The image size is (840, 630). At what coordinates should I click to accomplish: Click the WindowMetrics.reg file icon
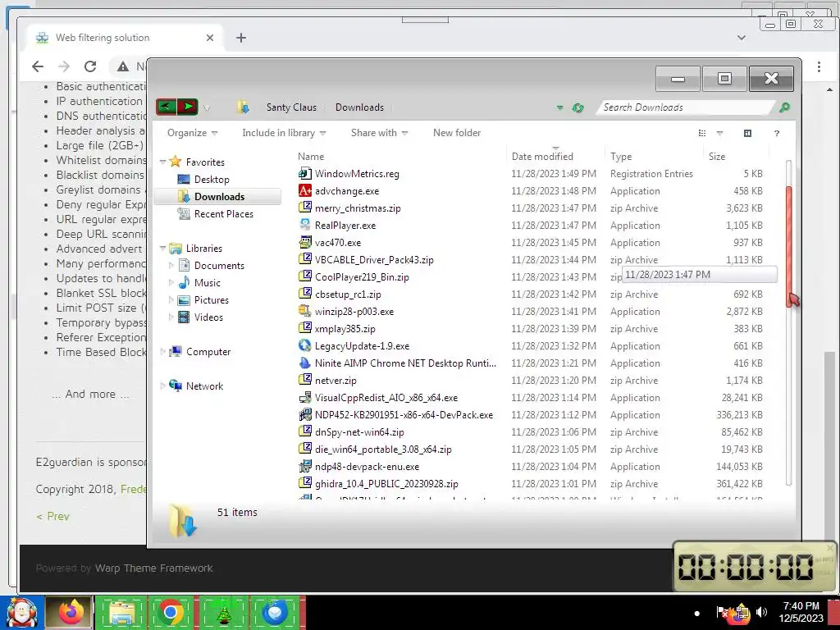[x=305, y=173]
